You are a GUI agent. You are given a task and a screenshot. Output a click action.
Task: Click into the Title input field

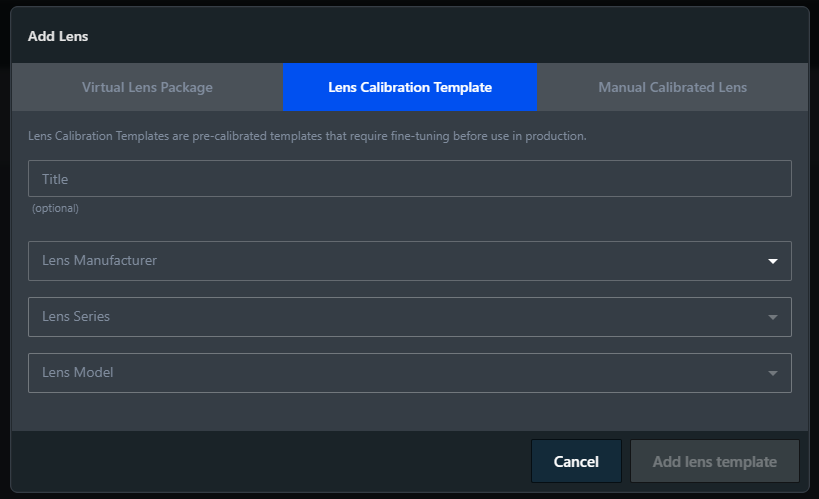coord(410,179)
